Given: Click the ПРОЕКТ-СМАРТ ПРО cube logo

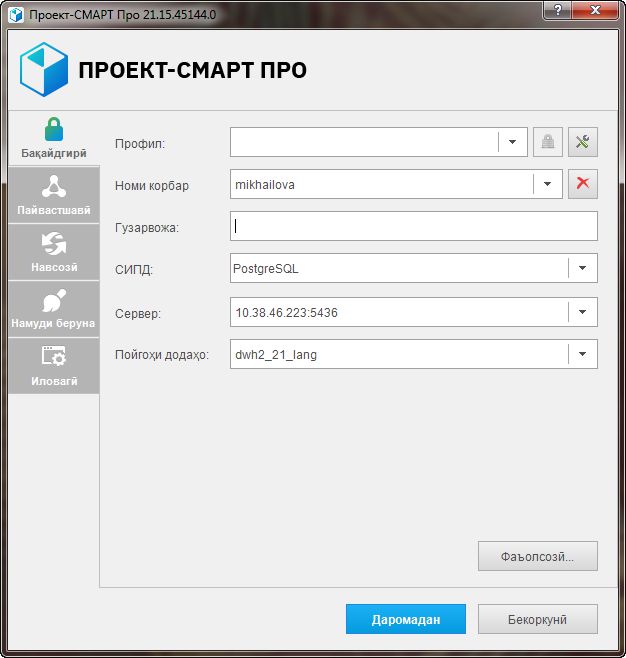Looking at the screenshot, I should coord(44,69).
